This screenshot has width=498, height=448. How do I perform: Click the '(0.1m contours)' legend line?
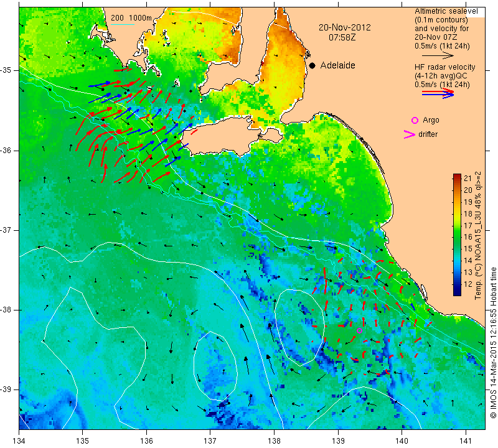click(441, 20)
